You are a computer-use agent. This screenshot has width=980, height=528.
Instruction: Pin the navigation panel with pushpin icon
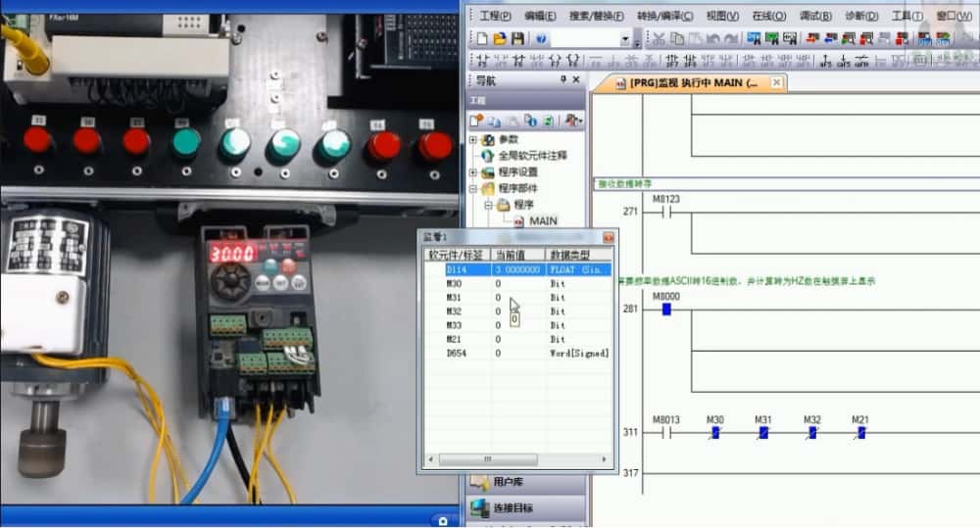tap(563, 80)
